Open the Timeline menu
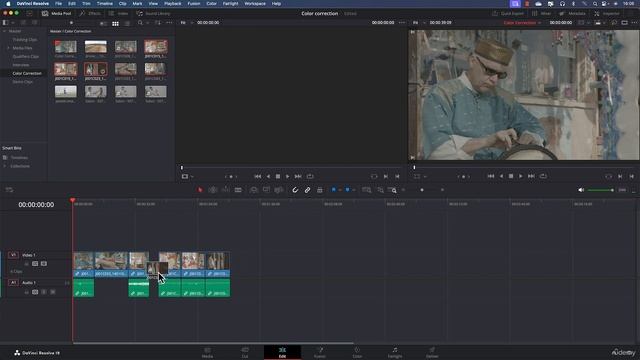Image resolution: width=640 pixels, height=360 pixels. [x=104, y=4]
